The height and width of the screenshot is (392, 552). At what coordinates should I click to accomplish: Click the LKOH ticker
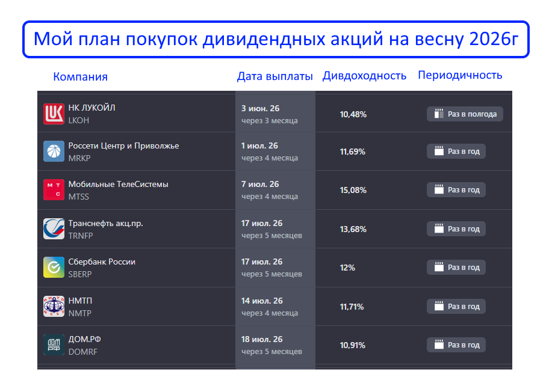(x=78, y=121)
